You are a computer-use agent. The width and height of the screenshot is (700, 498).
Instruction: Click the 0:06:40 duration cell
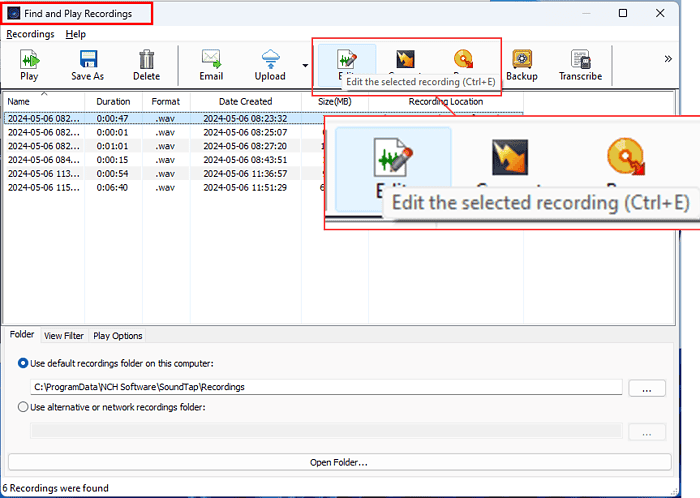(112, 187)
